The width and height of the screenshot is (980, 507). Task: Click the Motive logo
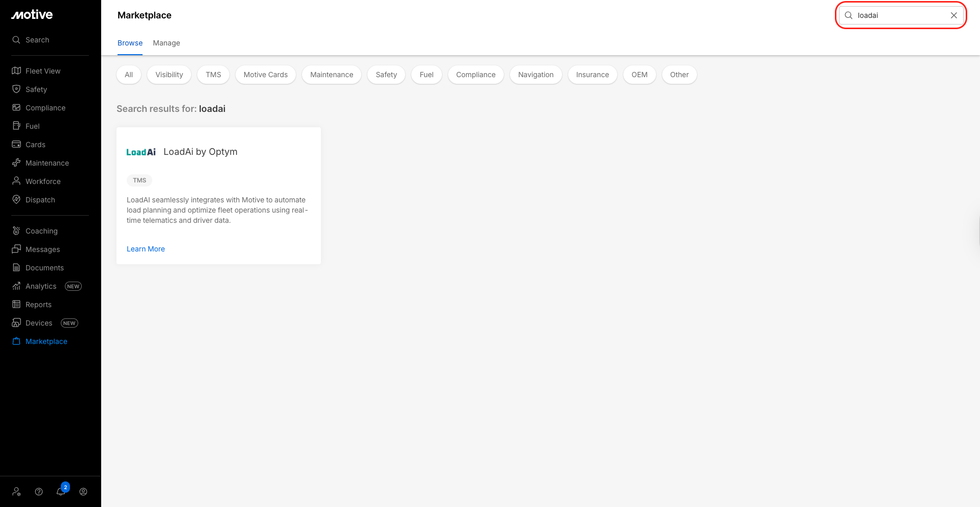point(32,15)
